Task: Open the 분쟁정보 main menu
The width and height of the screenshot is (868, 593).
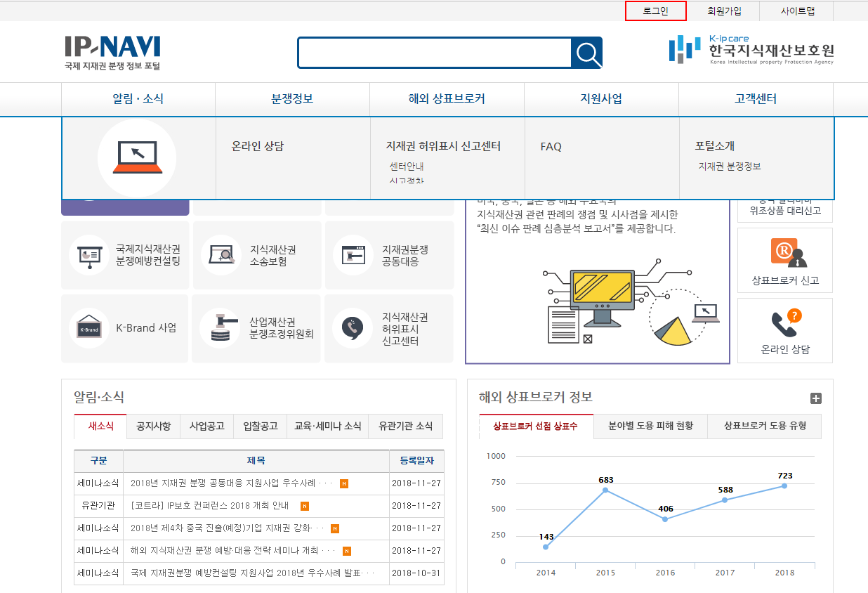Action: tap(292, 99)
